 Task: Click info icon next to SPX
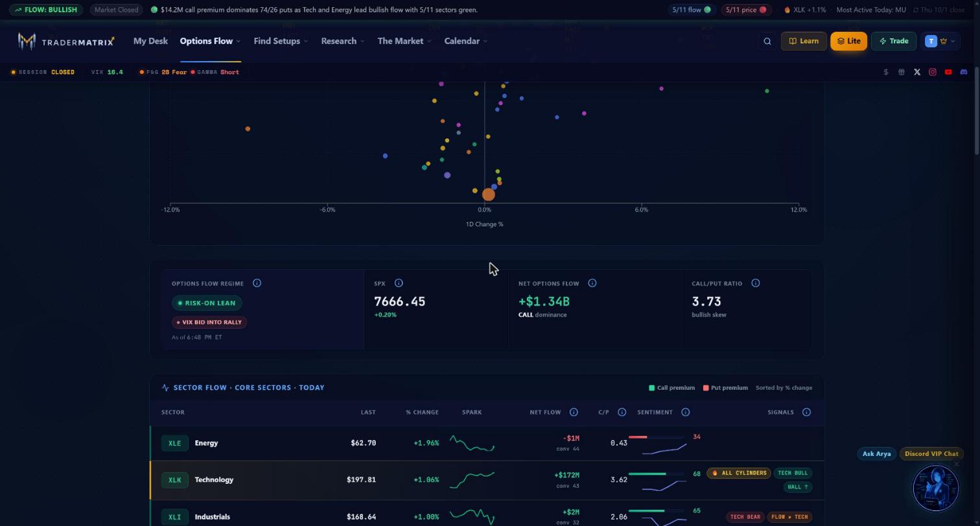click(399, 283)
